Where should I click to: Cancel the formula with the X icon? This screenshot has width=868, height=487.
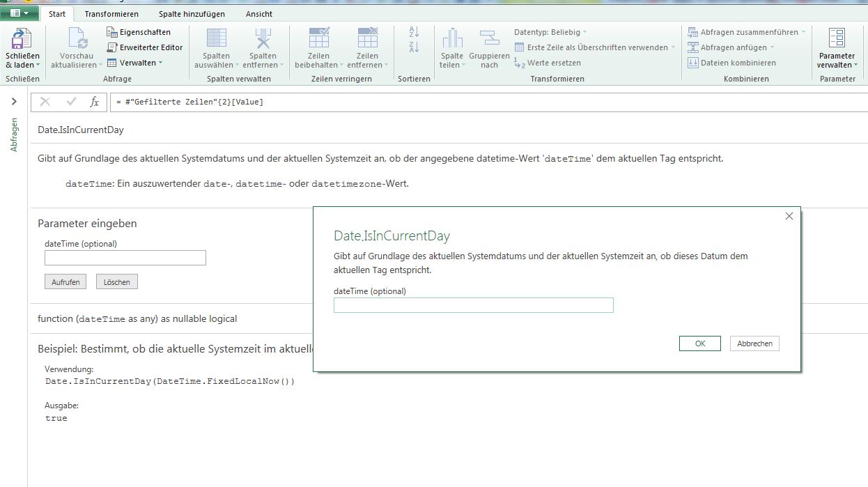click(45, 102)
